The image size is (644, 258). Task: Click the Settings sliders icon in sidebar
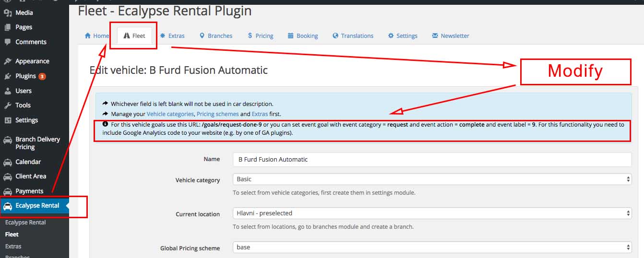[8, 120]
